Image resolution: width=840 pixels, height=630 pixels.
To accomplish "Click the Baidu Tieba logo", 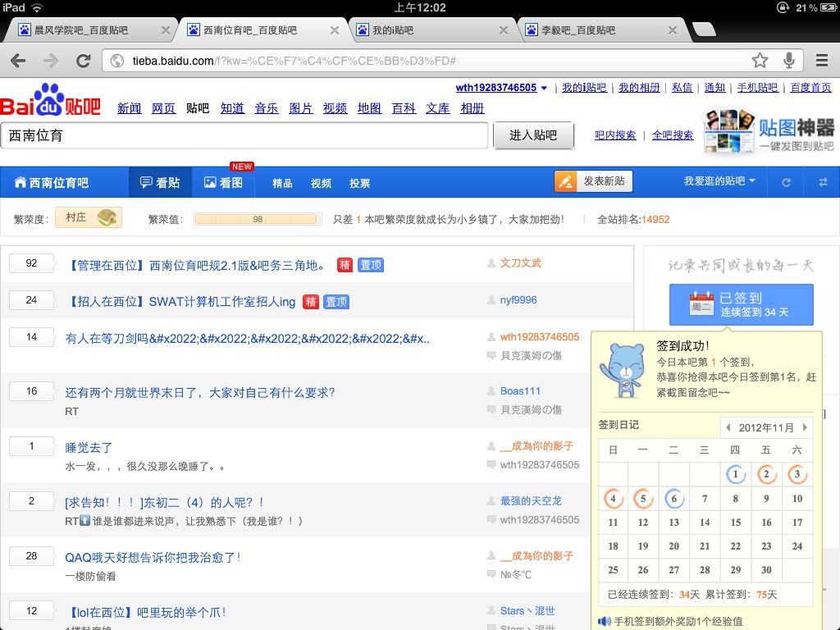I will click(50, 100).
